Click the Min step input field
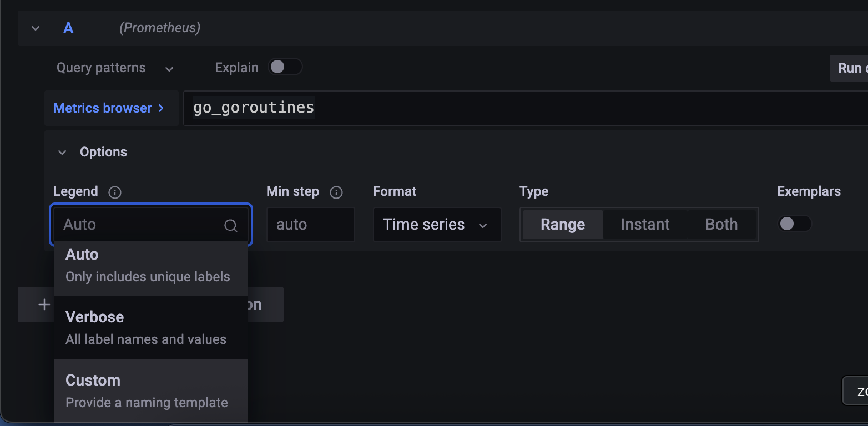 [310, 225]
